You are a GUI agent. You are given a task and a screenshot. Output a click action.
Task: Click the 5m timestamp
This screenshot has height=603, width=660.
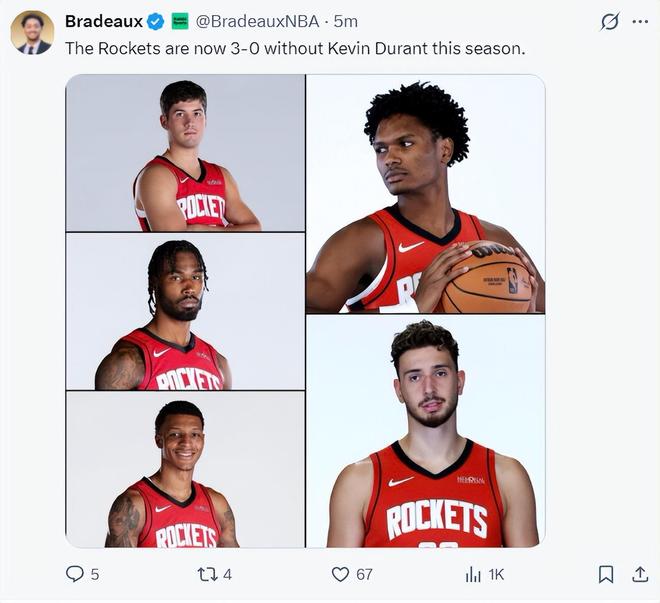pos(346,21)
